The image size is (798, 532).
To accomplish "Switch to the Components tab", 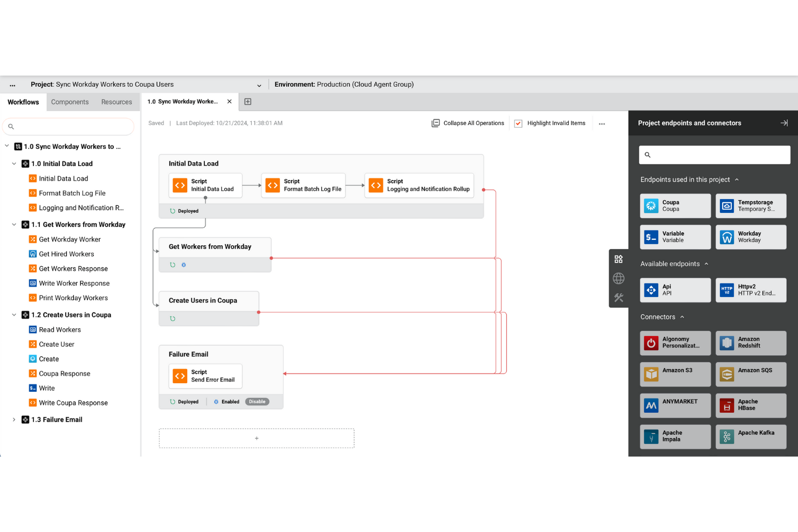I will click(x=70, y=101).
